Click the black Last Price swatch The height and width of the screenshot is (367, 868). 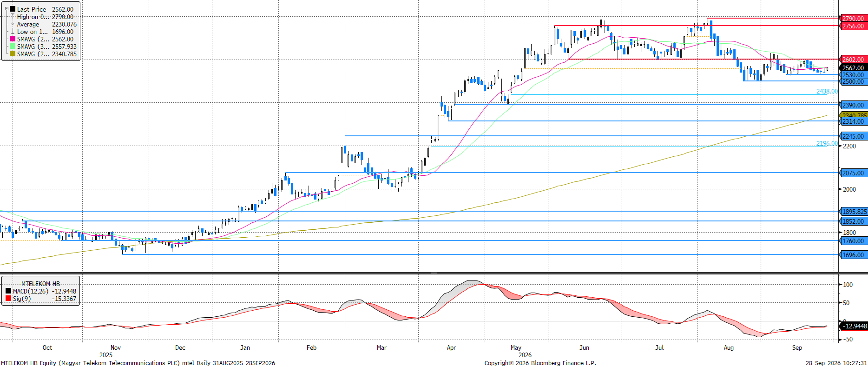point(13,9)
